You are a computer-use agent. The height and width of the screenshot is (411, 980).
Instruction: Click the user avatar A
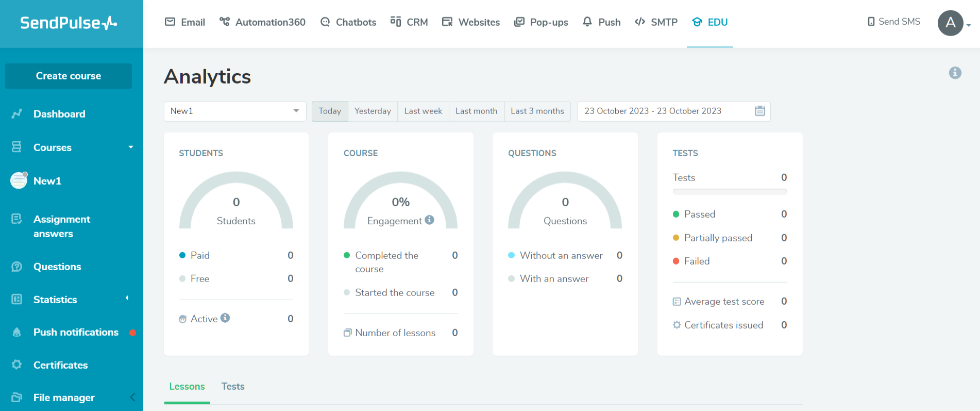951,23
